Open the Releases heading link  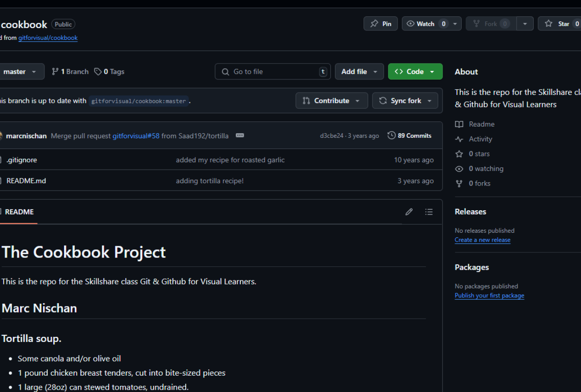tap(470, 212)
